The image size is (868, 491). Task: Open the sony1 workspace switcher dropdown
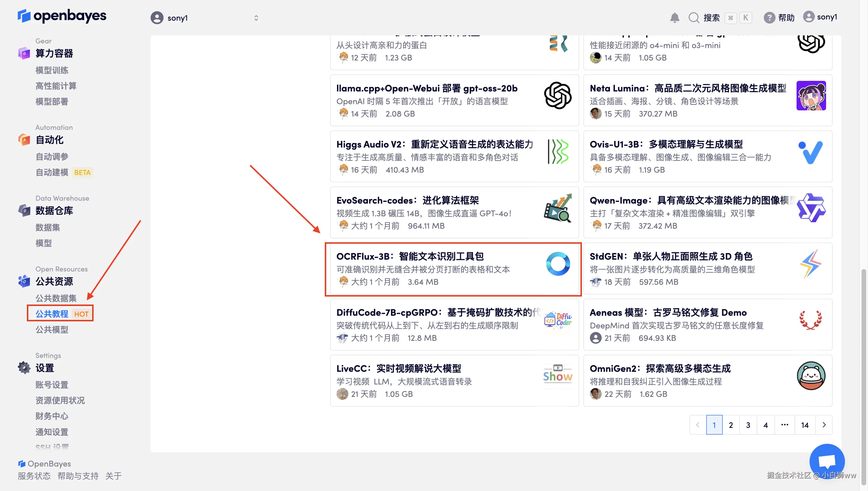click(x=256, y=18)
